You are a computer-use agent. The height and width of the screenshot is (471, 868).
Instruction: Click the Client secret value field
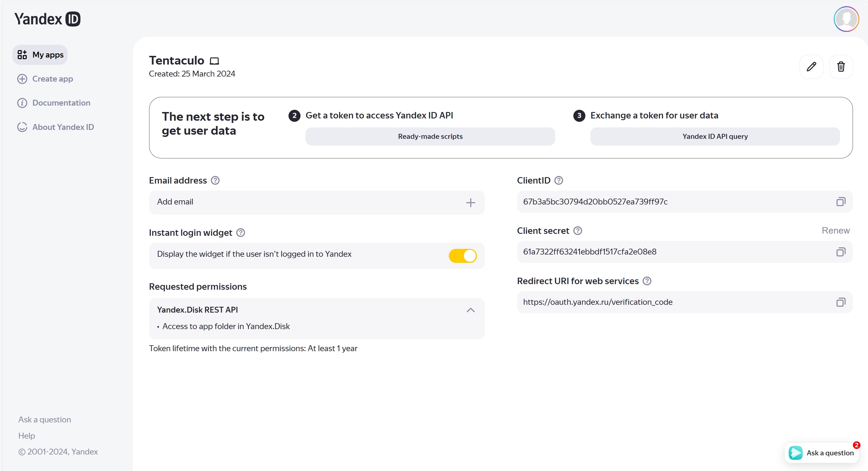point(685,252)
